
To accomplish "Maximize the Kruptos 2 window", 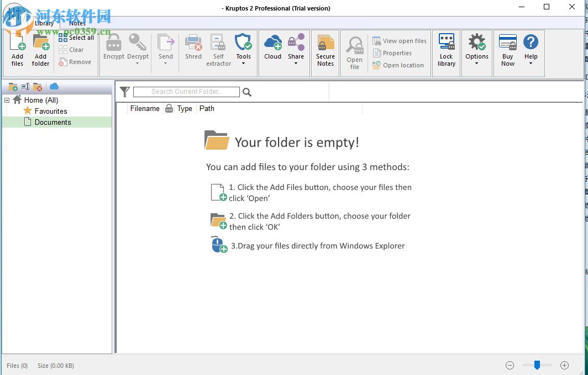I will (547, 7).
